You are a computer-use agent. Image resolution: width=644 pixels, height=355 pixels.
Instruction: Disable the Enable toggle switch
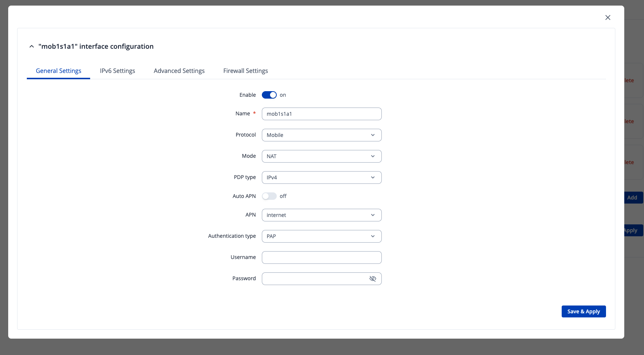(x=269, y=95)
